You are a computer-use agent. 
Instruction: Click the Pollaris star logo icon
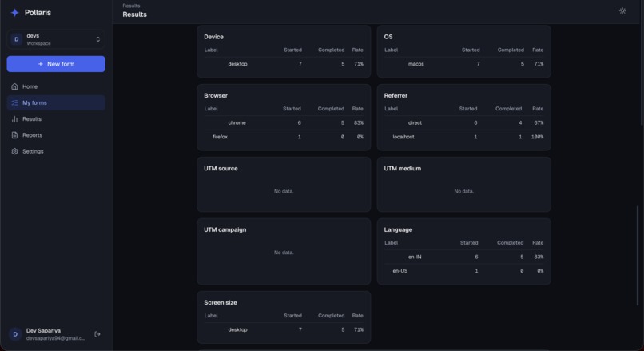pyautogui.click(x=15, y=13)
